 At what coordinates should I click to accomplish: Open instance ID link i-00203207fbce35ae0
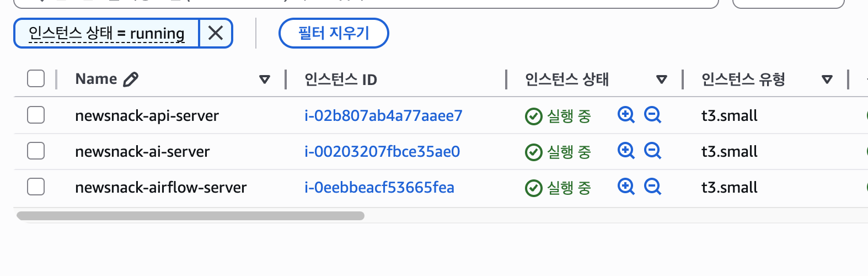click(382, 152)
